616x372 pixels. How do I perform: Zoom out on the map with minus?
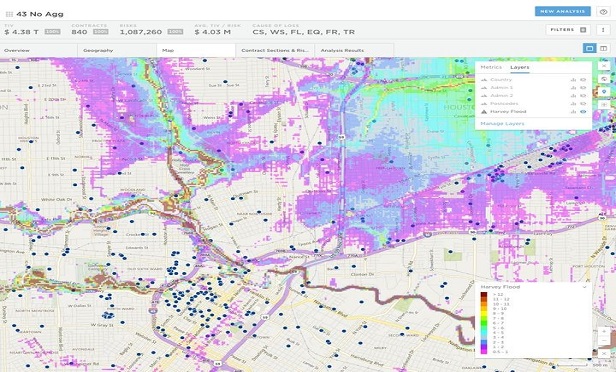tap(604, 341)
